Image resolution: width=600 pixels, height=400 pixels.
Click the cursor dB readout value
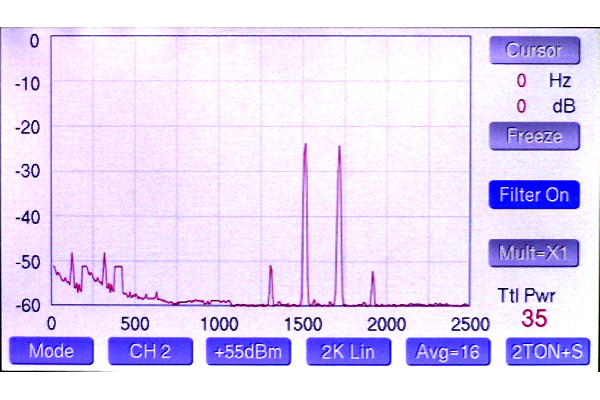pyautogui.click(x=521, y=106)
